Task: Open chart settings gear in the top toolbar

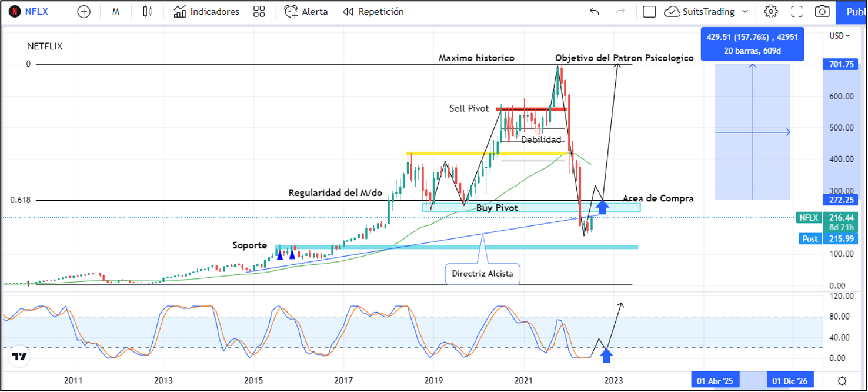Action: click(x=770, y=12)
